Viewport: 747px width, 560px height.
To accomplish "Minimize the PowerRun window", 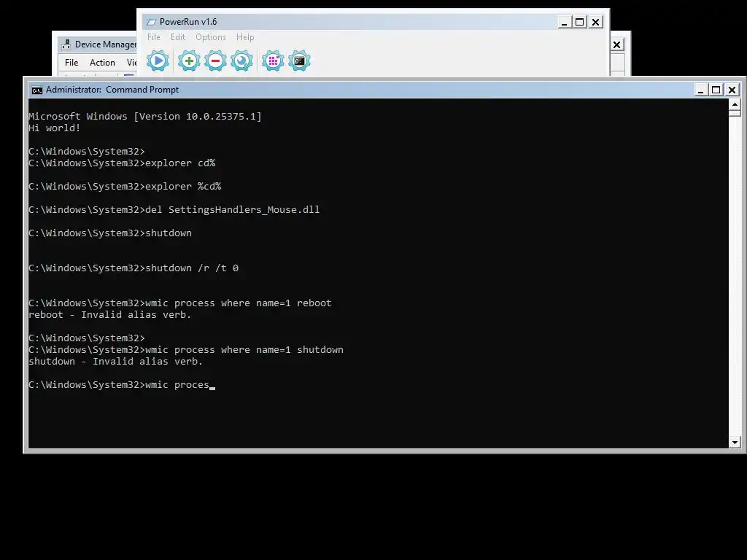I will click(x=564, y=22).
